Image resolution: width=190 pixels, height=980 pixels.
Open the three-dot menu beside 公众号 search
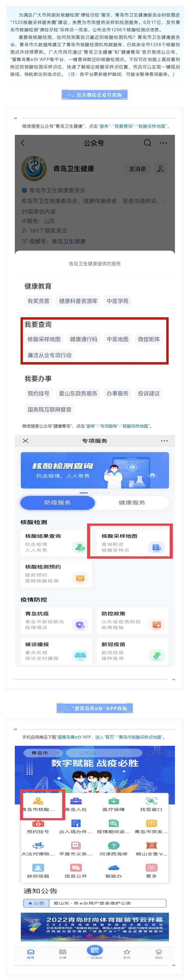tap(163, 143)
